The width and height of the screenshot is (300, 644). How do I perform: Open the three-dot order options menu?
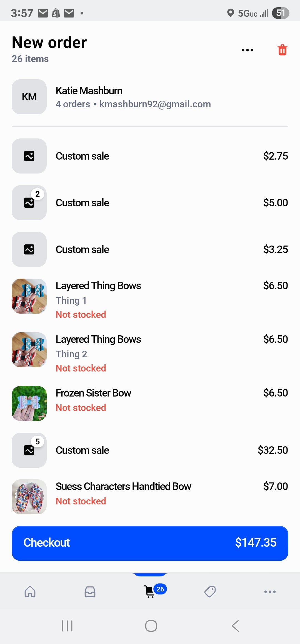[x=247, y=50]
